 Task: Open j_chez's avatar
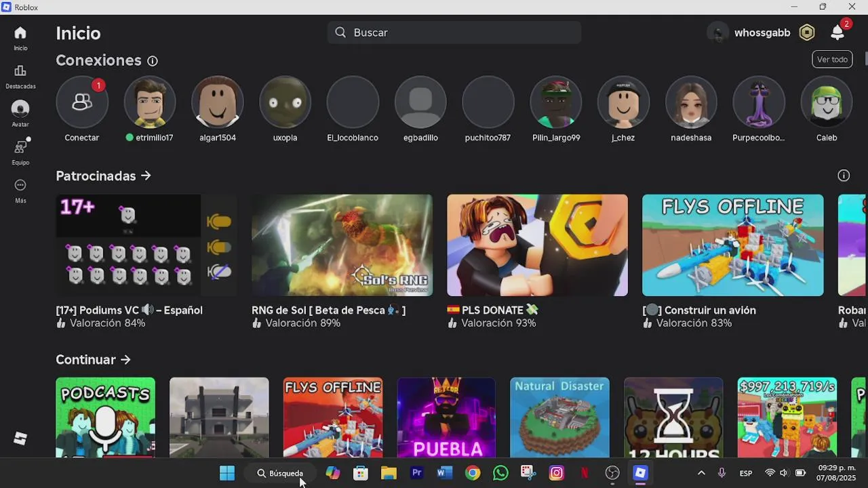coord(623,102)
